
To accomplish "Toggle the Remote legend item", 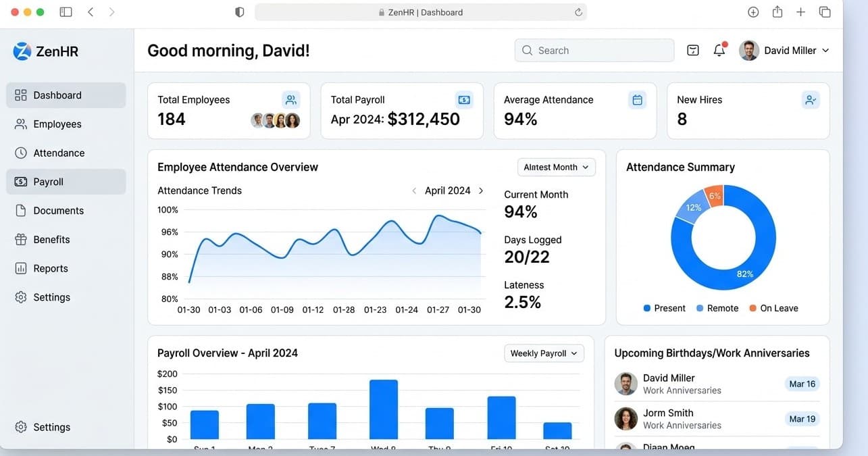I will (717, 308).
